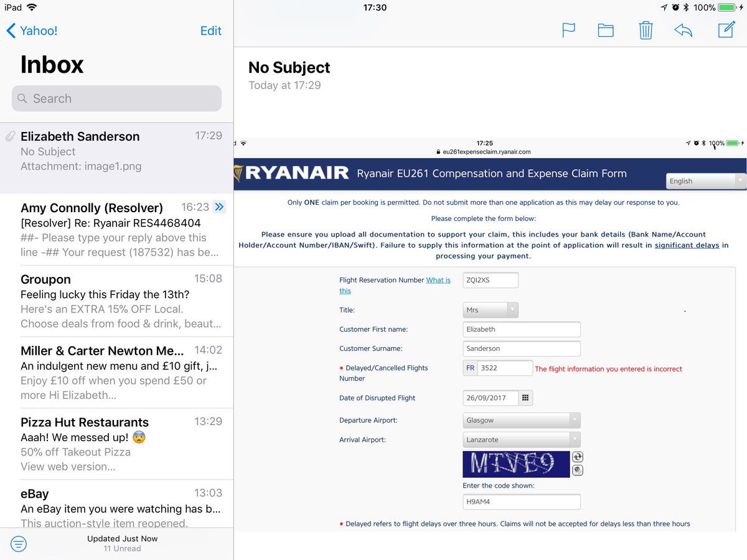This screenshot has width=747, height=560.
Task: Click the captcha code entry field
Action: coord(522,502)
